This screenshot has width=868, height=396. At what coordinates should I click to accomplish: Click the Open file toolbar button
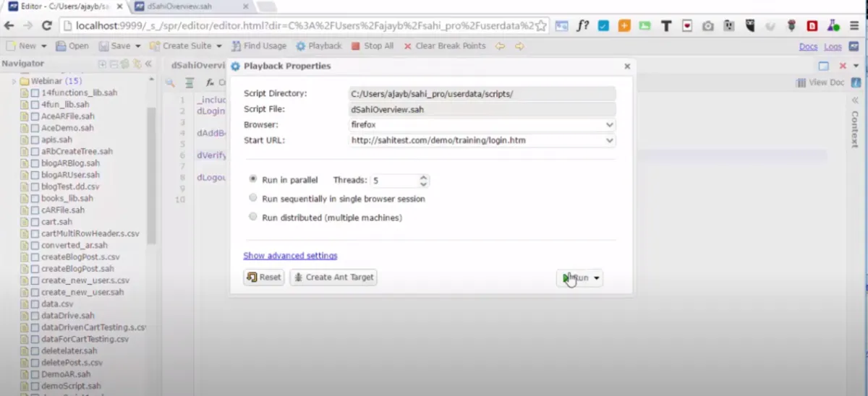click(x=72, y=46)
